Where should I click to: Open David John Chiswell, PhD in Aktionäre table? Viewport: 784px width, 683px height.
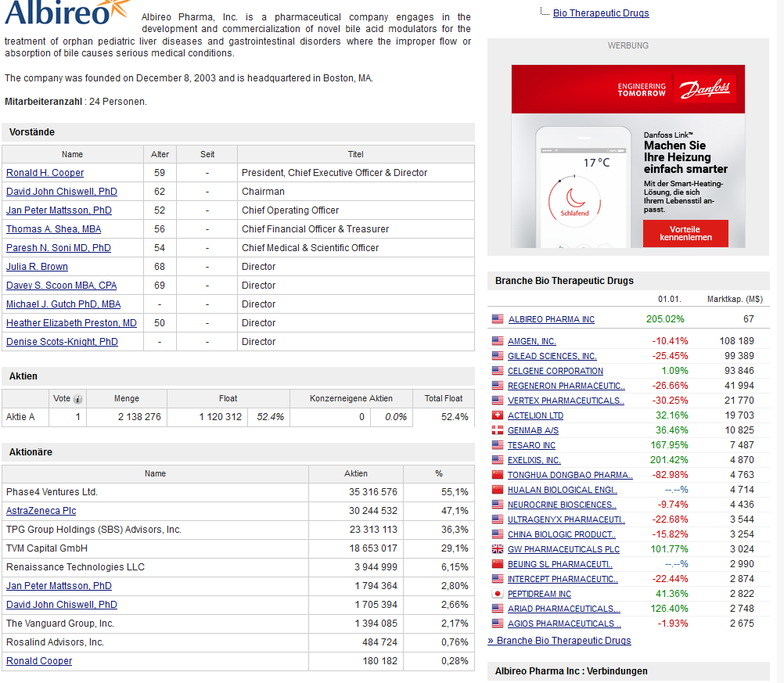[x=62, y=605]
